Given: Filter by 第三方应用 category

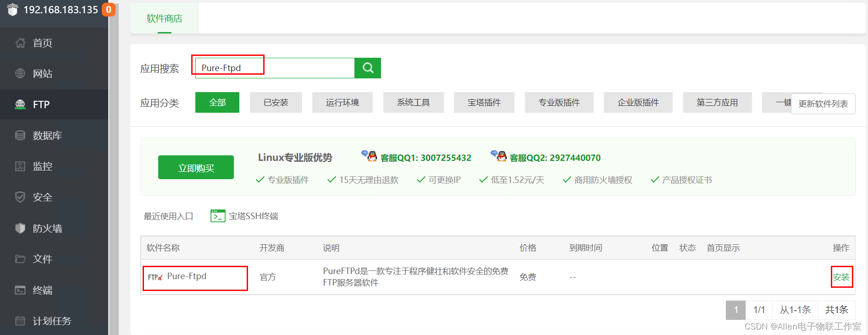Looking at the screenshot, I should (x=718, y=103).
